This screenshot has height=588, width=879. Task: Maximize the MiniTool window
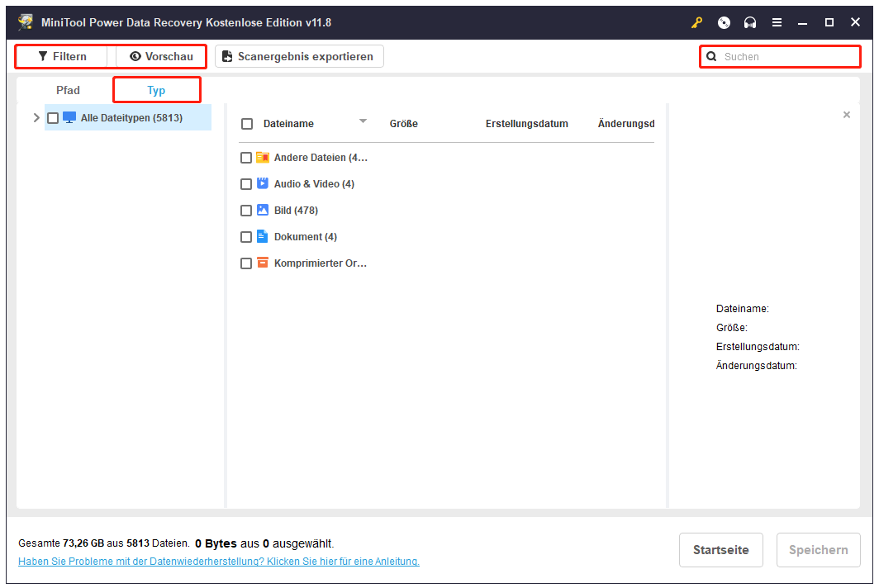tap(829, 22)
